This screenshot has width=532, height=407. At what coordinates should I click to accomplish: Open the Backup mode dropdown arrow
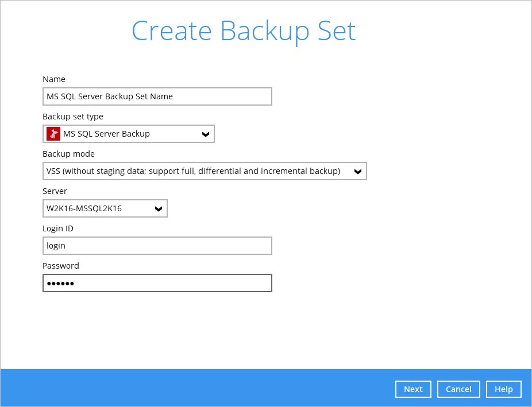pos(357,172)
